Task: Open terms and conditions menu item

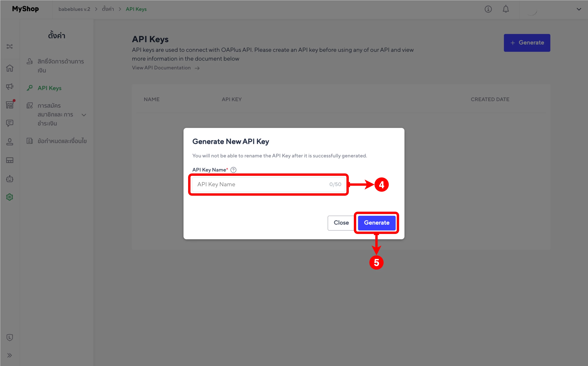Action: coord(62,141)
